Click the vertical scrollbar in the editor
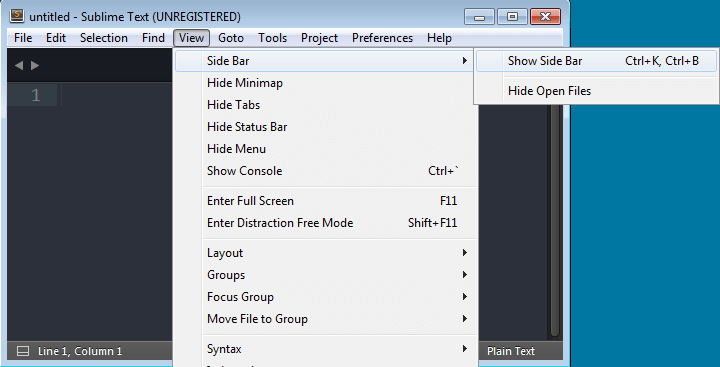The image size is (720, 367). point(555,220)
